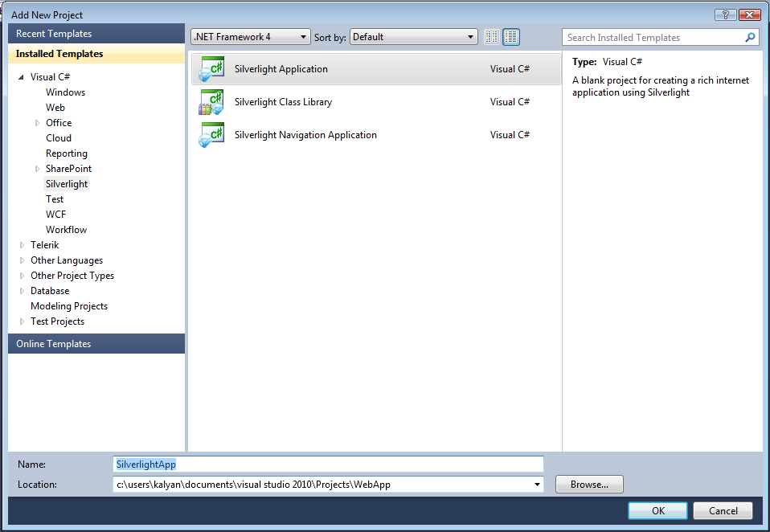
Task: Expand the Other Languages node arrow
Action: (x=22, y=260)
